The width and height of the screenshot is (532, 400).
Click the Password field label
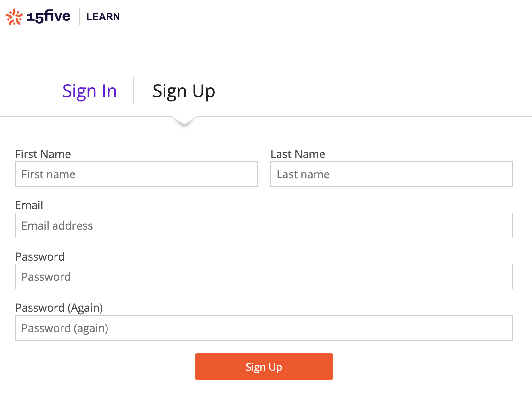click(40, 257)
